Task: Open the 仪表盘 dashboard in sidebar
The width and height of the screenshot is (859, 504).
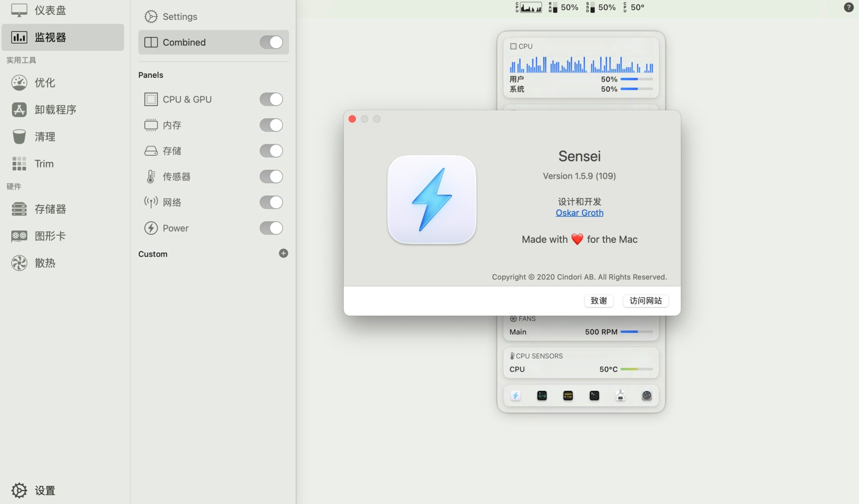Action: click(x=63, y=10)
